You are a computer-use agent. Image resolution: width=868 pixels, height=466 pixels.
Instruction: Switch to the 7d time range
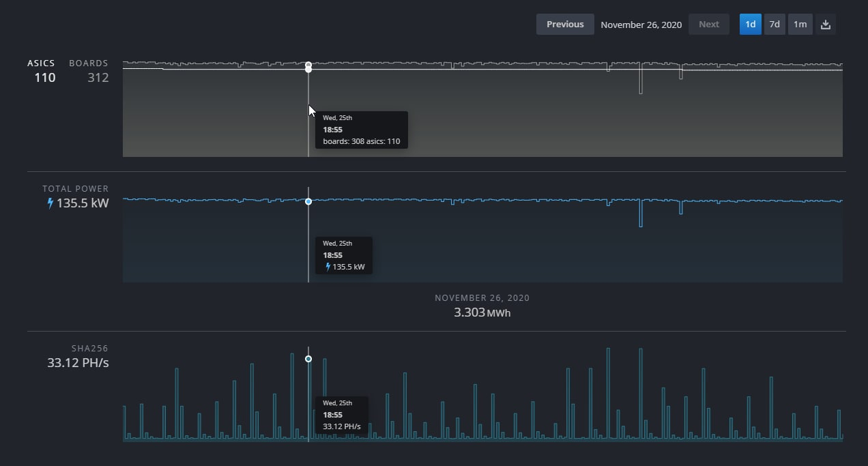[775, 25]
